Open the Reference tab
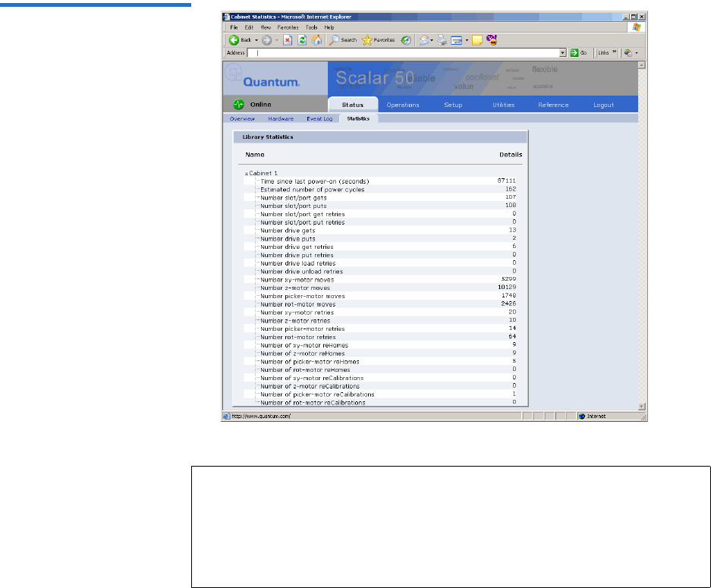Viewport: 711px width, 588px height. (553, 105)
